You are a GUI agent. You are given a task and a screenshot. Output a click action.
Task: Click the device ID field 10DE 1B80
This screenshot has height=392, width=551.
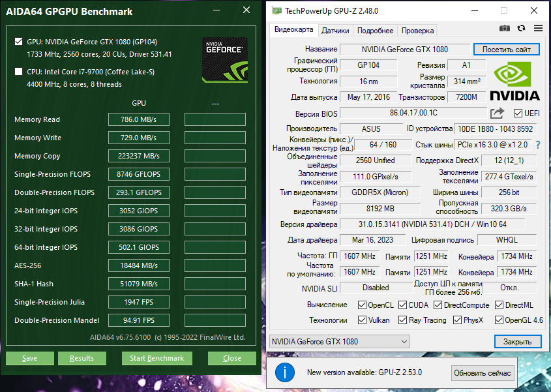pyautogui.click(x=495, y=128)
